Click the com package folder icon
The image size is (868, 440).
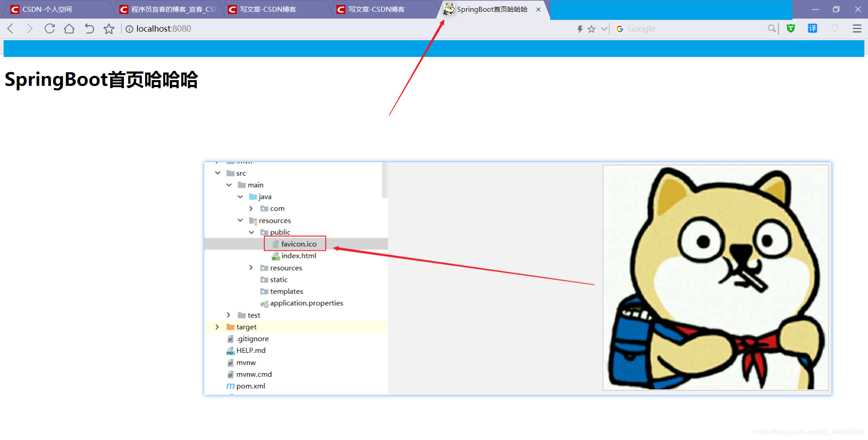coord(264,208)
